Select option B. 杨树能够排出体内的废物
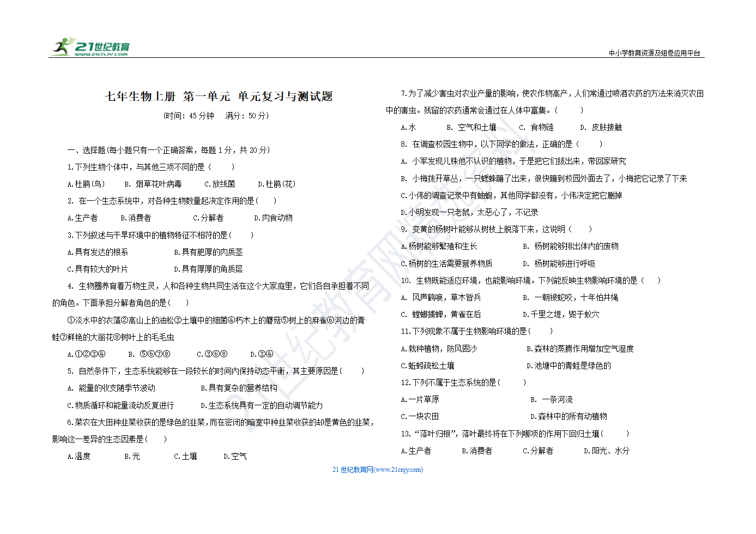 571,246
